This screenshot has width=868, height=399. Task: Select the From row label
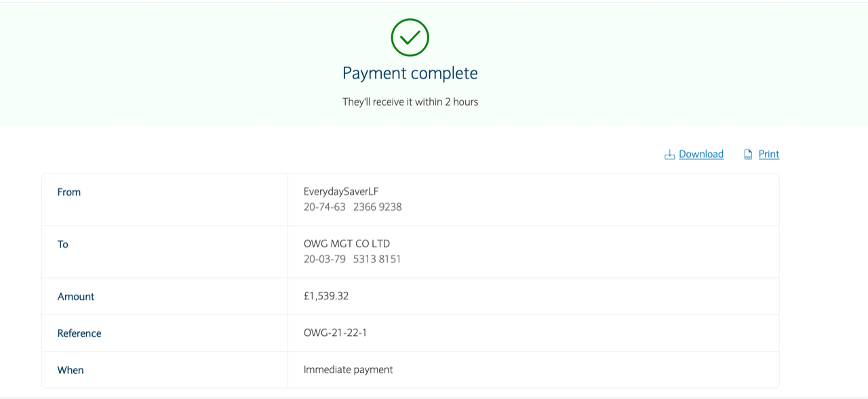(69, 192)
